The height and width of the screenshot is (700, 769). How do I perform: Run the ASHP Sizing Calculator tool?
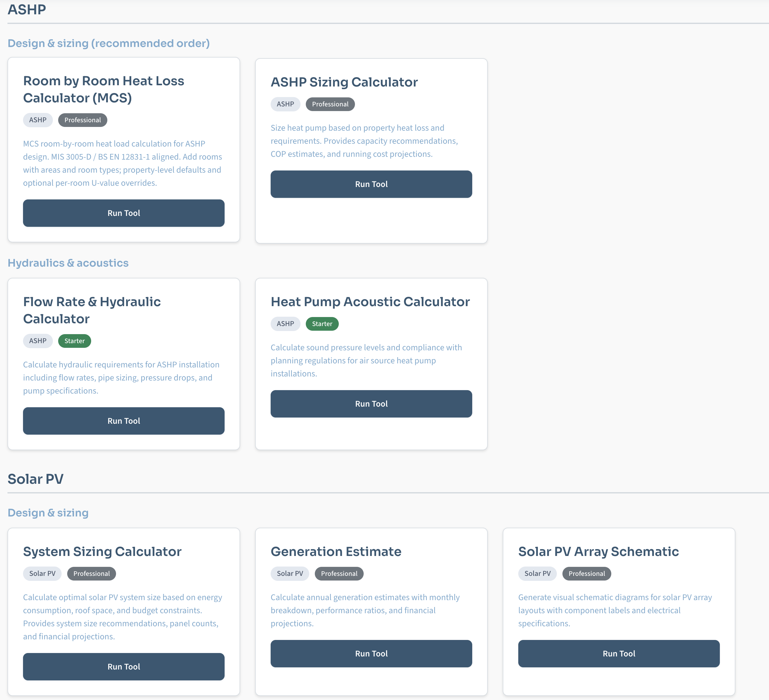(371, 184)
